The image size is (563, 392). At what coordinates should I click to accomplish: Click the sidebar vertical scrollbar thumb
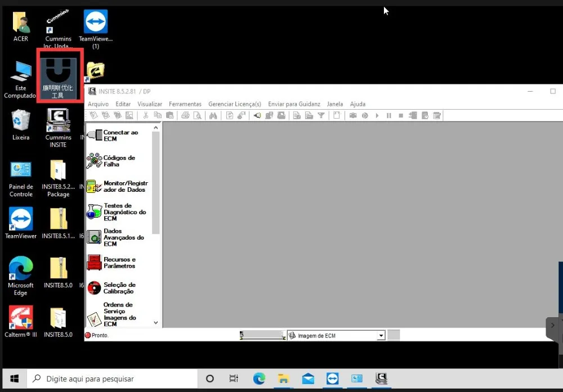[155, 183]
